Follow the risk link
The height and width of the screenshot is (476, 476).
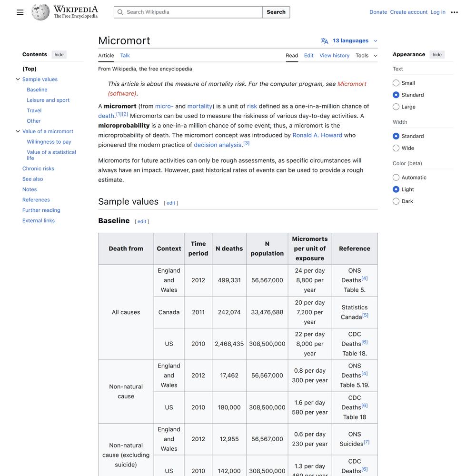[x=252, y=106]
